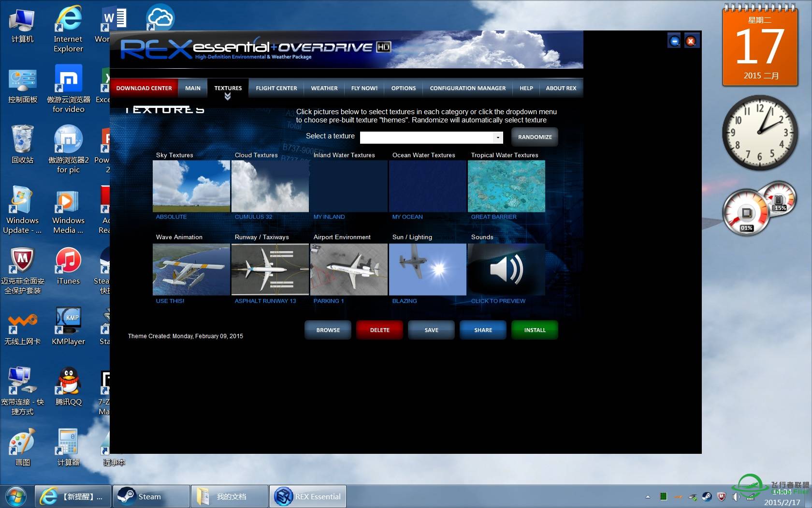Click the ASPHALT RUNWAY 13 label
Screen dimensions: 812x508
(265, 301)
